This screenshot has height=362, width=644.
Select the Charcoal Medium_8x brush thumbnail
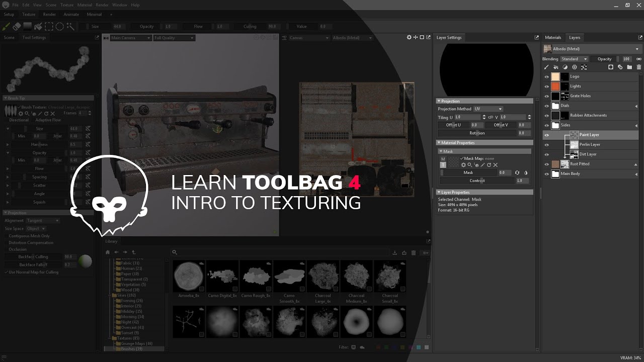pyautogui.click(x=356, y=276)
